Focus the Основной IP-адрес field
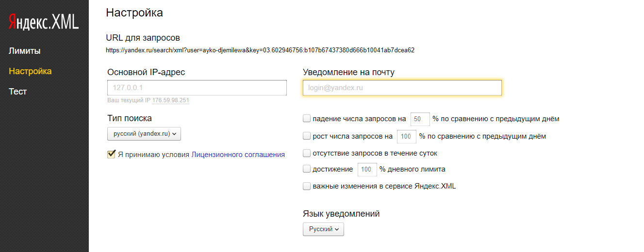644x252 pixels. point(197,88)
